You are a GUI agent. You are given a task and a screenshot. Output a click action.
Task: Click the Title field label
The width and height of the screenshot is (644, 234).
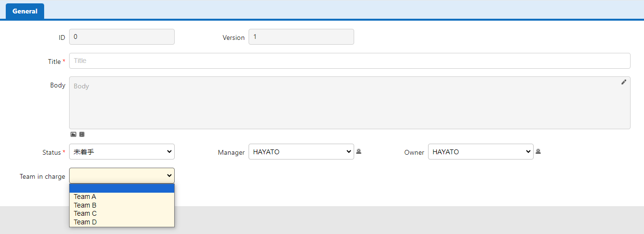click(x=54, y=62)
